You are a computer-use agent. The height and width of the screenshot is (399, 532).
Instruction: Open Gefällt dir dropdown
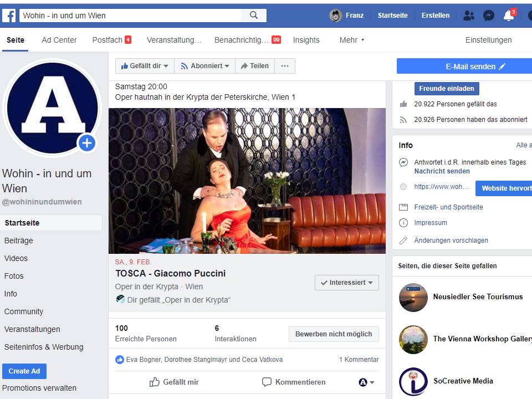pyautogui.click(x=145, y=66)
